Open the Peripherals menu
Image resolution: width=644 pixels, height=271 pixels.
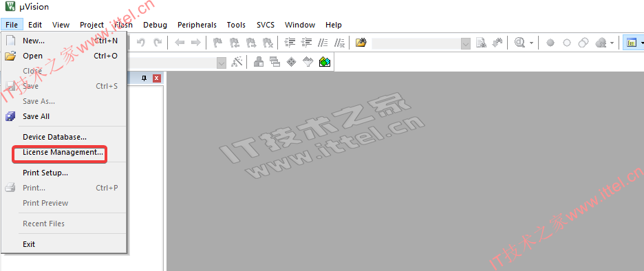pyautogui.click(x=197, y=25)
